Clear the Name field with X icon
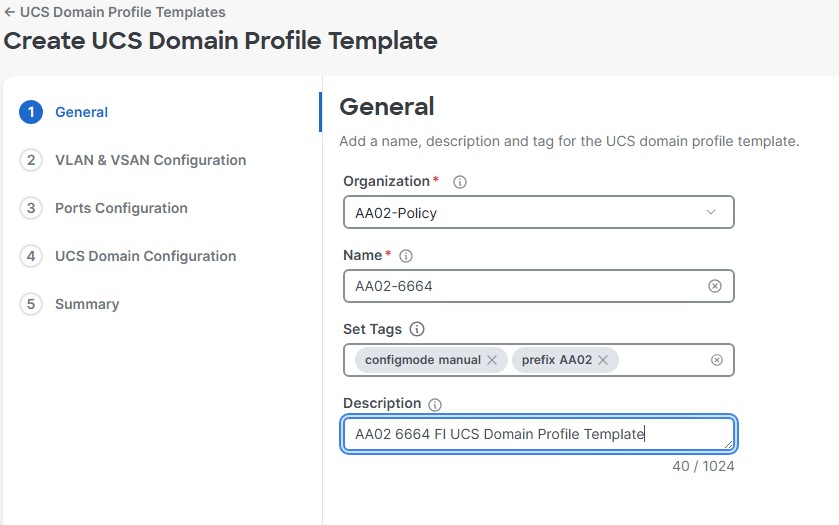This screenshot has height=525, width=839. click(715, 286)
